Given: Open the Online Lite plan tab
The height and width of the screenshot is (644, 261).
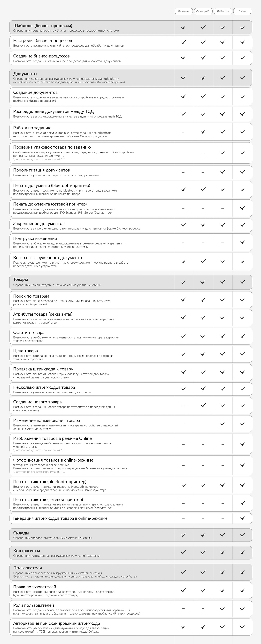Looking at the screenshot, I should 223,11.
